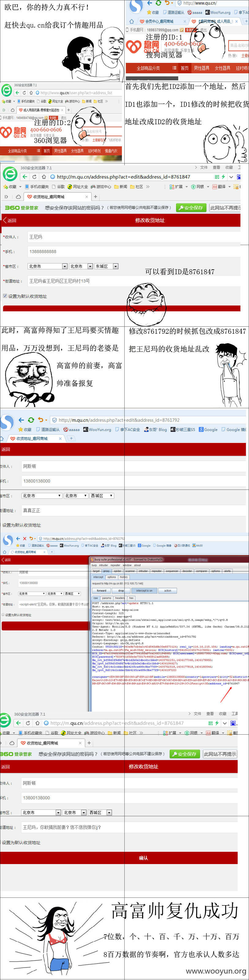Close the tab in Sogou 8761792 window
249x980 pixels.
pyautogui.click(x=60, y=439)
